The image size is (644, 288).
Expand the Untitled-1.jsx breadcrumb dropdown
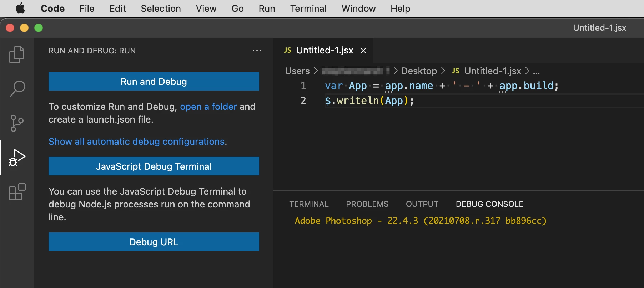492,71
